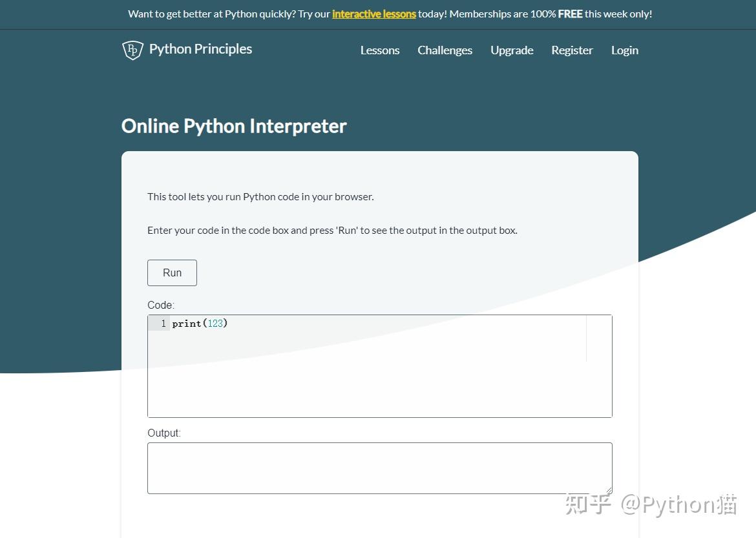The image size is (756, 538).
Task: Open the interactive lessons link
Action: 373,14
